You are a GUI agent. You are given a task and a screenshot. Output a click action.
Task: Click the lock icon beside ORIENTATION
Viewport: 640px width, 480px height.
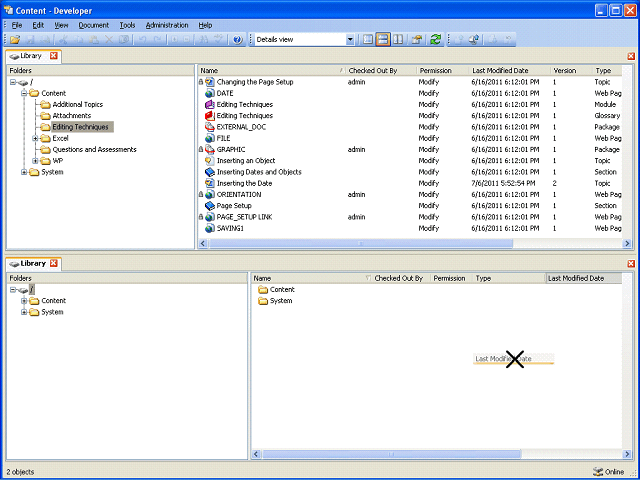[201, 195]
